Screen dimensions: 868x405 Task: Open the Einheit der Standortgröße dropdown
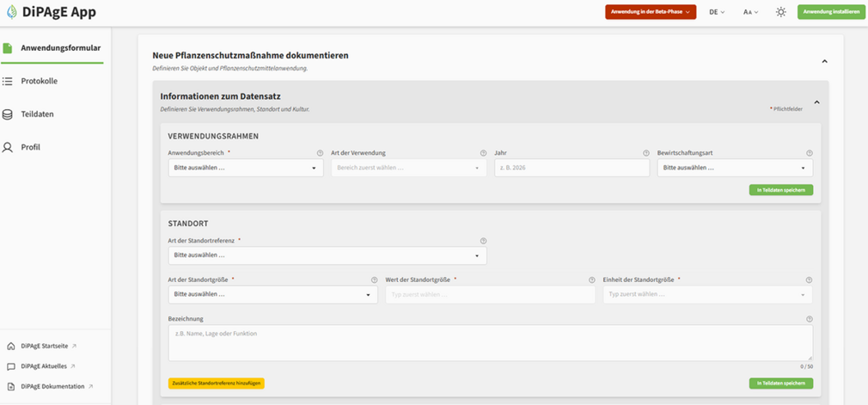(x=708, y=295)
